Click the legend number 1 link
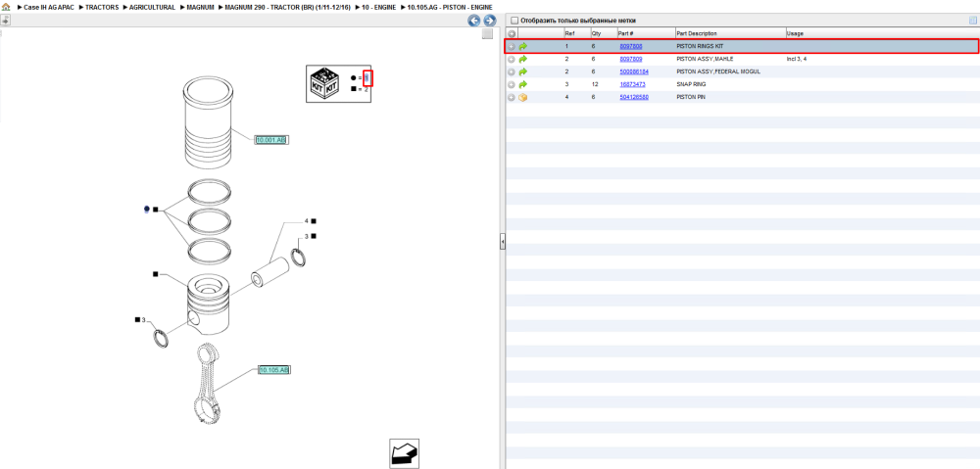Viewport: 980px width, 469px height. [x=367, y=78]
